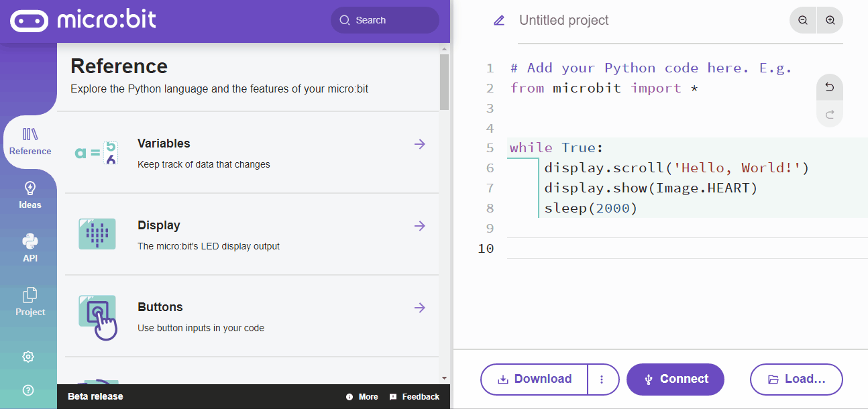Click the Reference heading
The width and height of the screenshot is (868, 409).
119,66
